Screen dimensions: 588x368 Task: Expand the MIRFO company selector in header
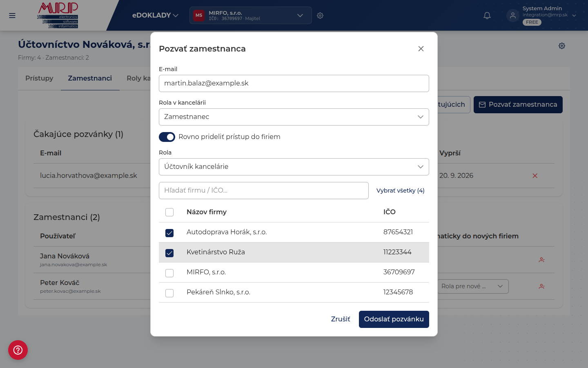point(251,16)
